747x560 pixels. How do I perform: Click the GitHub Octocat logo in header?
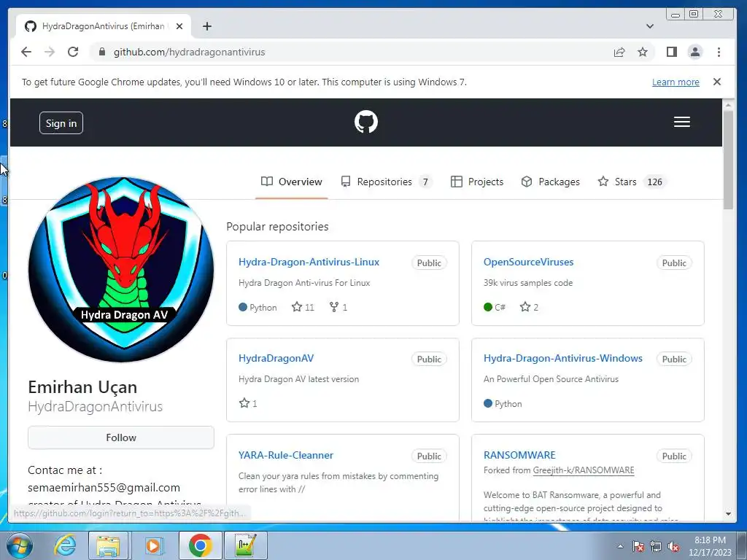[366, 122]
